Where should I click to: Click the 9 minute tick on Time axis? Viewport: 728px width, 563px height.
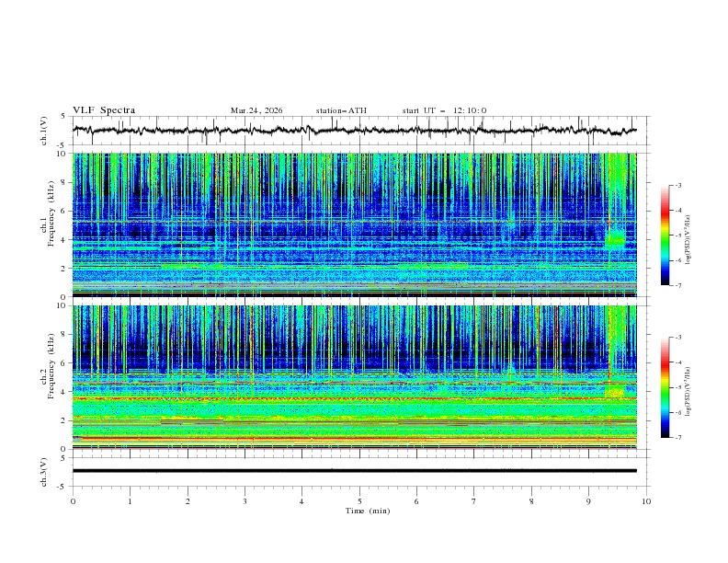point(588,501)
